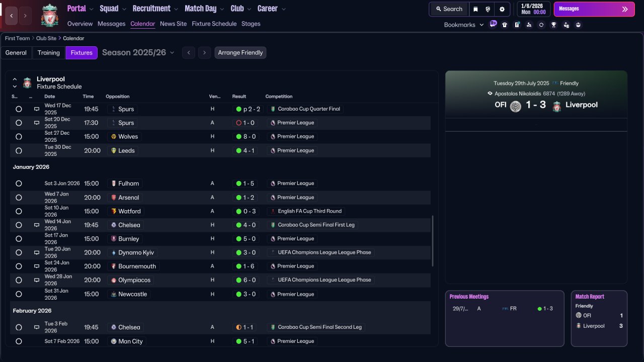Go back with the left arrow navigation button

(x=12, y=16)
